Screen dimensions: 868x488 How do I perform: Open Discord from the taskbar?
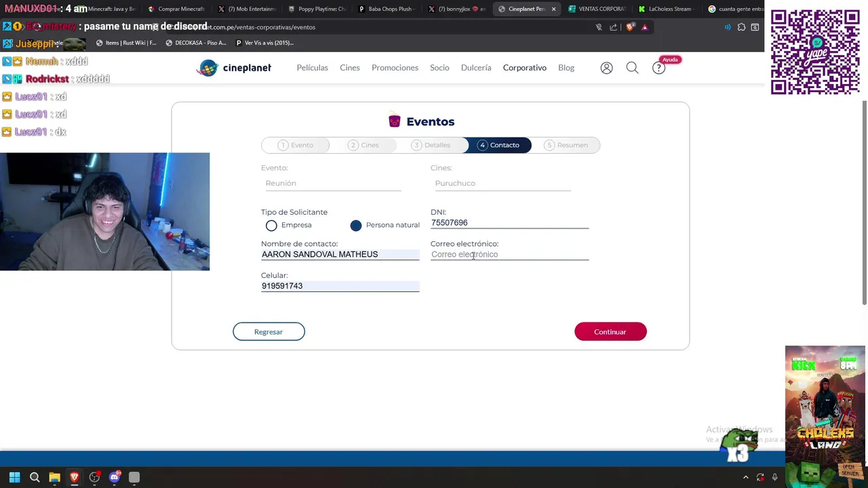click(x=115, y=477)
